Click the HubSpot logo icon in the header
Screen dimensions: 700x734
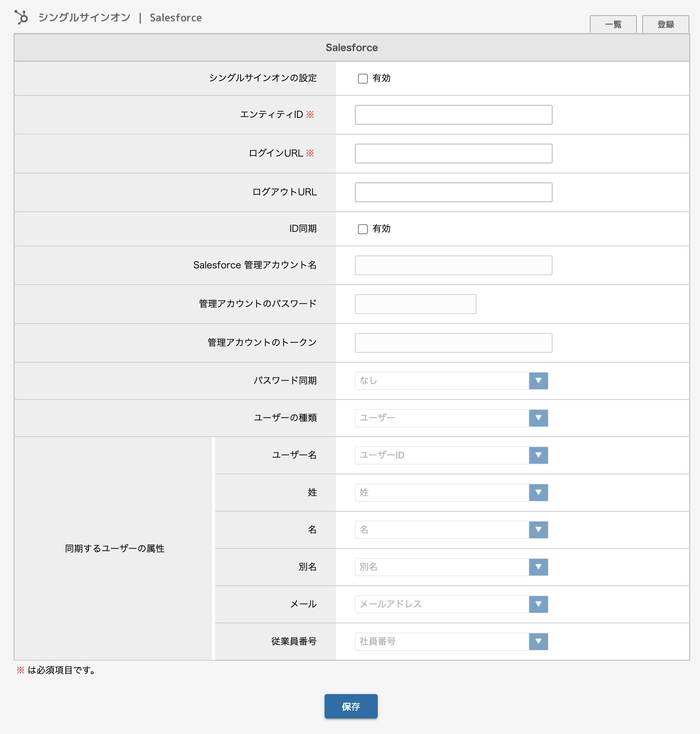tap(21, 17)
